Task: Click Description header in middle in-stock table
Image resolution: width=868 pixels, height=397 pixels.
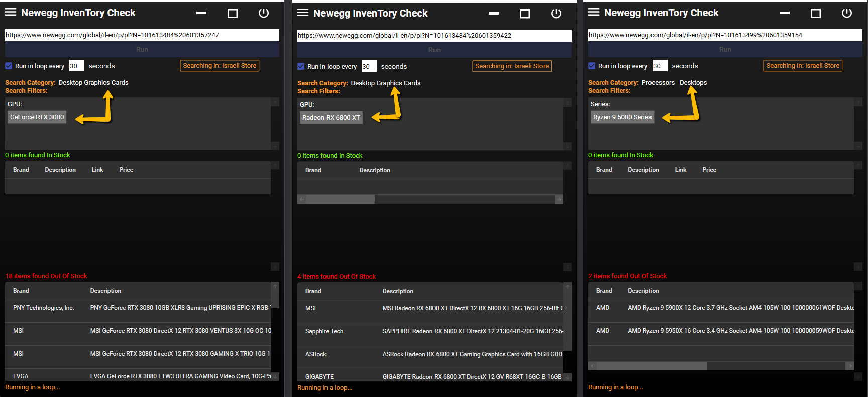Action: pyautogui.click(x=375, y=170)
